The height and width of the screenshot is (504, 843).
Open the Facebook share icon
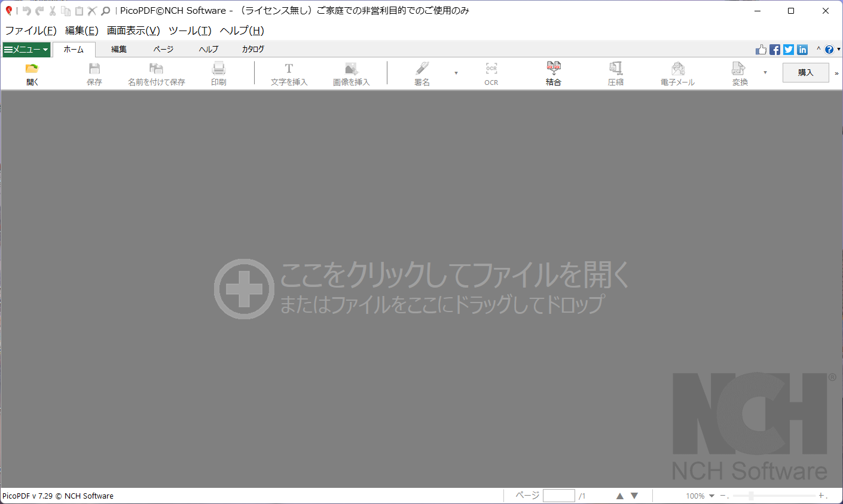tap(775, 50)
